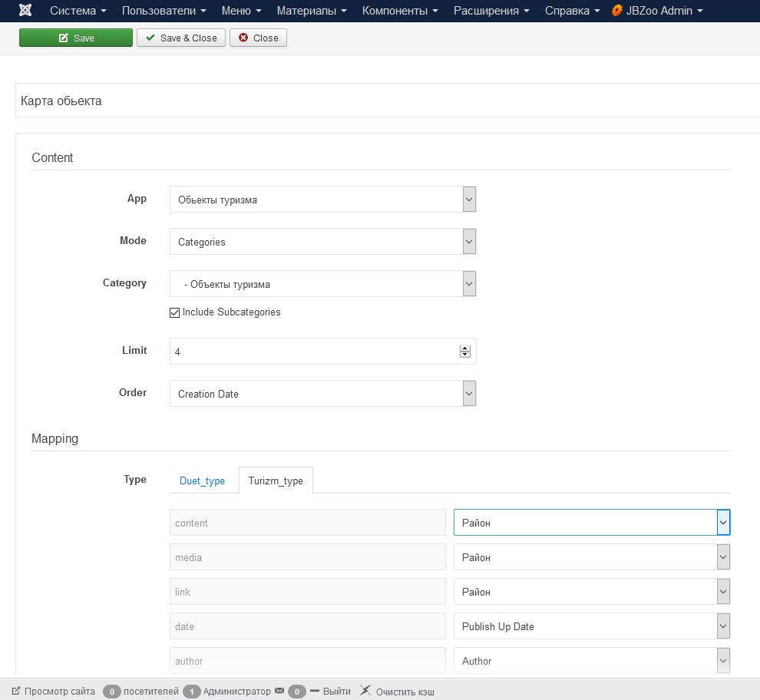Expand the App dropdown
Image resolution: width=760 pixels, height=700 pixels.
point(322,200)
